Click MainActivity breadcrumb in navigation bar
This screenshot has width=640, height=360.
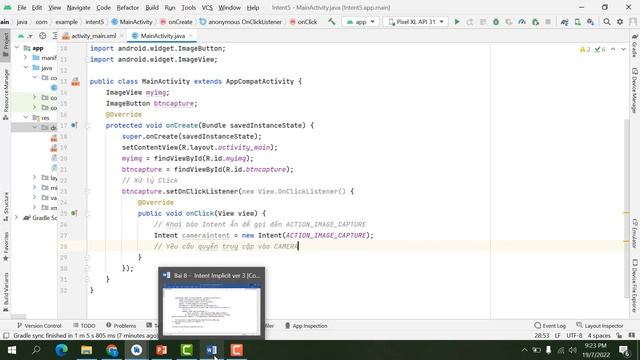[x=132, y=22]
